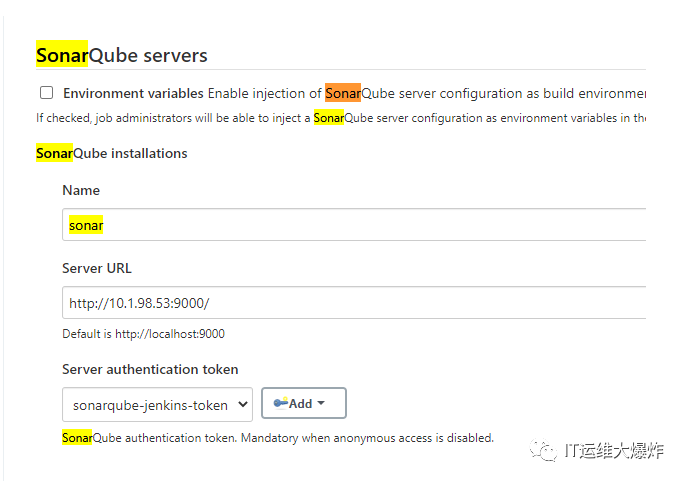Click the SonarQube installations label
Image resolution: width=685 pixels, height=481 pixels.
coord(111,153)
